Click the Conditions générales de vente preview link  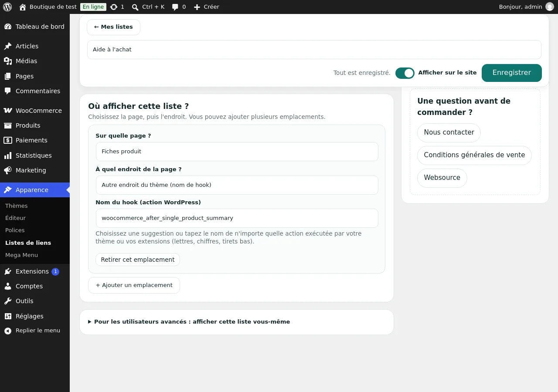click(474, 155)
